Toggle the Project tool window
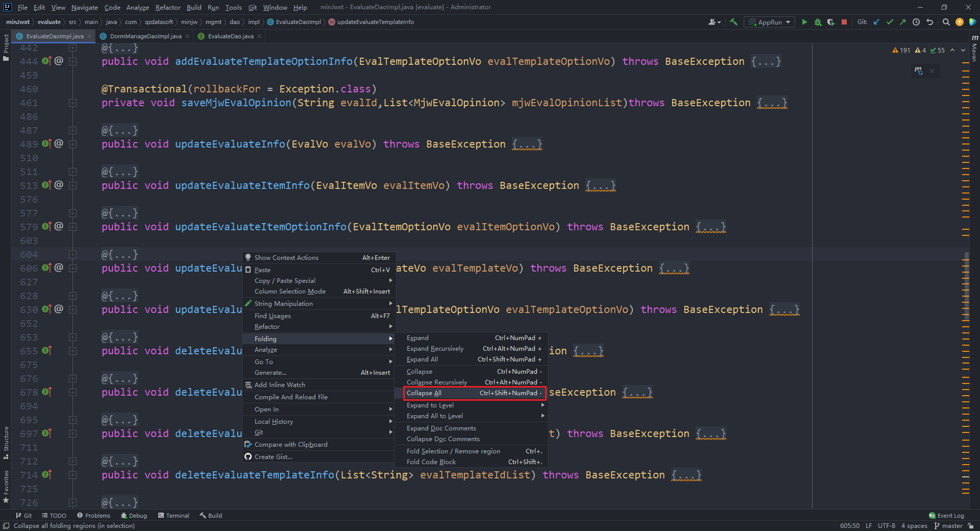Screen dimensions: 980x531 click(x=6, y=47)
